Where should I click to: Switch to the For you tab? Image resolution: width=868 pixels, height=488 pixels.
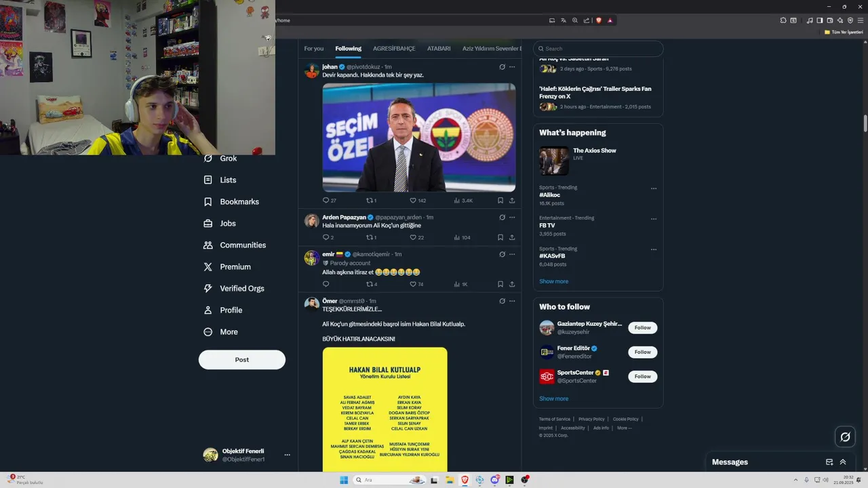pyautogui.click(x=314, y=49)
